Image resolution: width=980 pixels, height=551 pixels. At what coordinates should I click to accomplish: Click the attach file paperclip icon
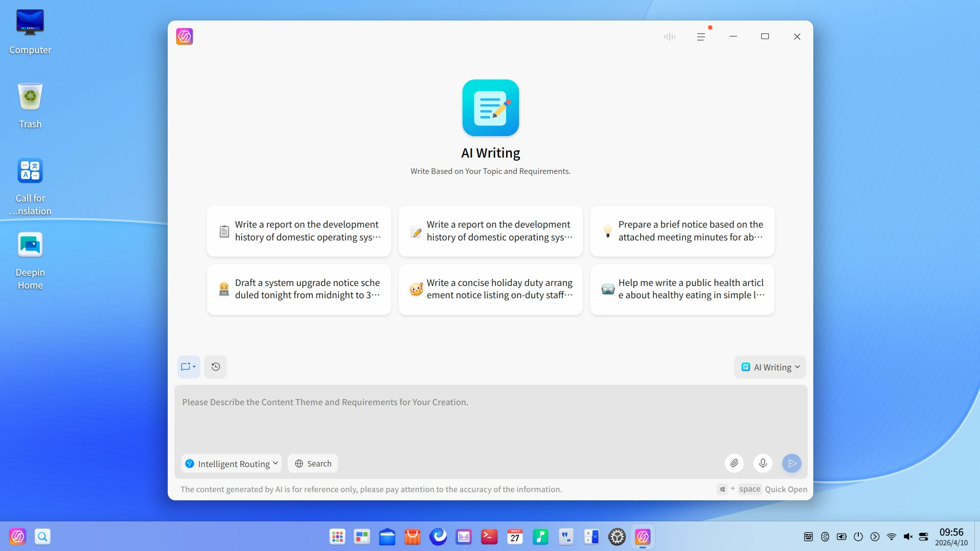(x=734, y=464)
